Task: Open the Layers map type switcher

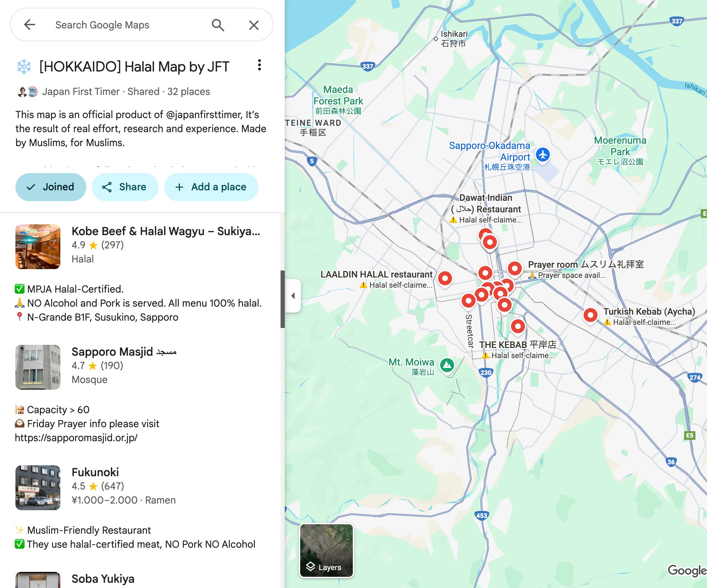Action: (326, 550)
